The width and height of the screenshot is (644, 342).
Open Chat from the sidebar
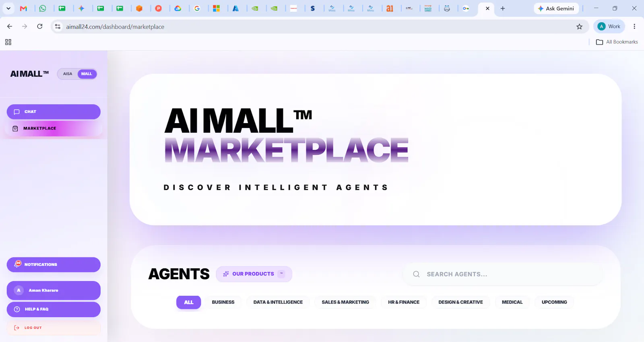pyautogui.click(x=54, y=112)
